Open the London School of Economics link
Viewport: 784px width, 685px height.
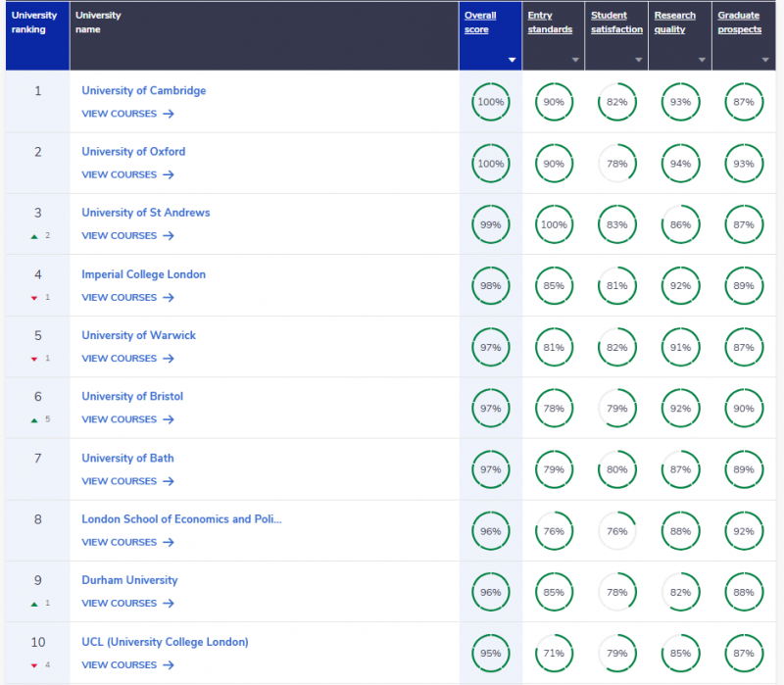181,519
